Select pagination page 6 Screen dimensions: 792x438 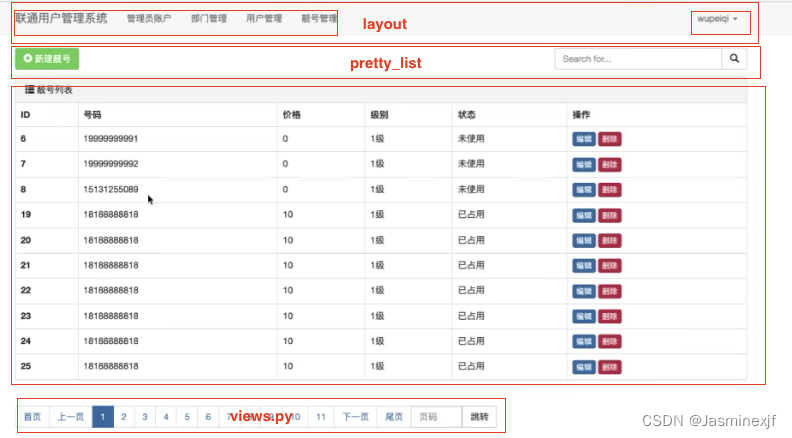[208, 417]
